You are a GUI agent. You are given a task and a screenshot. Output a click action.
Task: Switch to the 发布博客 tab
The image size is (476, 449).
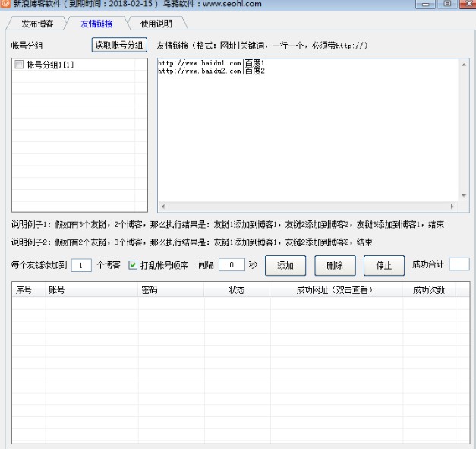click(x=36, y=24)
